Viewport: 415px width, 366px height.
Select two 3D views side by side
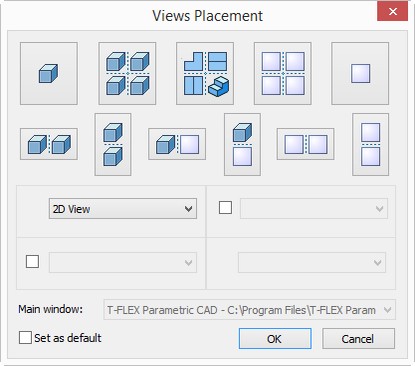(49, 144)
